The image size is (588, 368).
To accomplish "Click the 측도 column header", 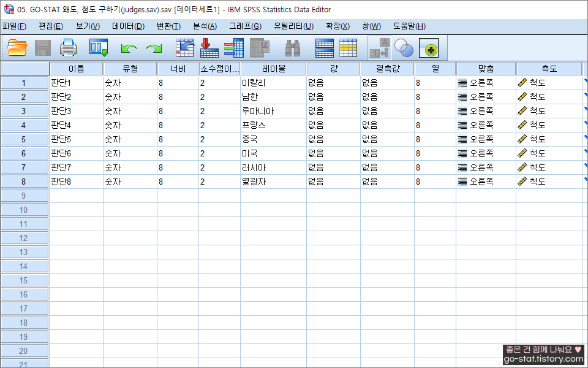I will click(x=549, y=69).
